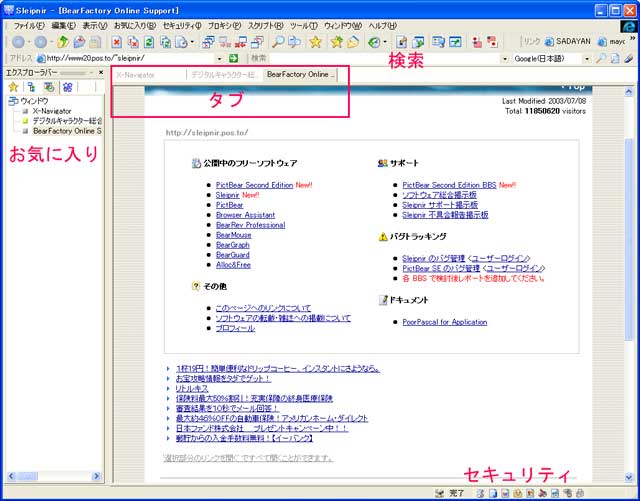Screen dimensions: 640x501
Task: Click the close-all-windows red X icon
Action: click(x=241, y=42)
